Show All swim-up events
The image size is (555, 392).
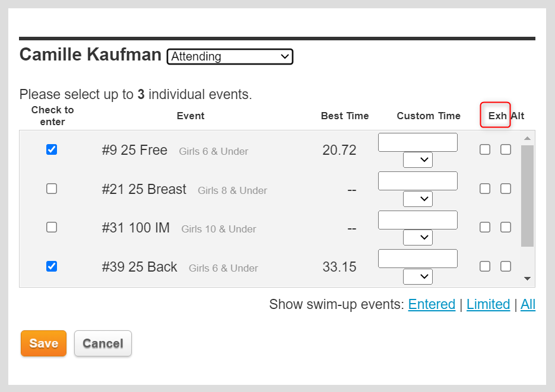[x=528, y=305]
